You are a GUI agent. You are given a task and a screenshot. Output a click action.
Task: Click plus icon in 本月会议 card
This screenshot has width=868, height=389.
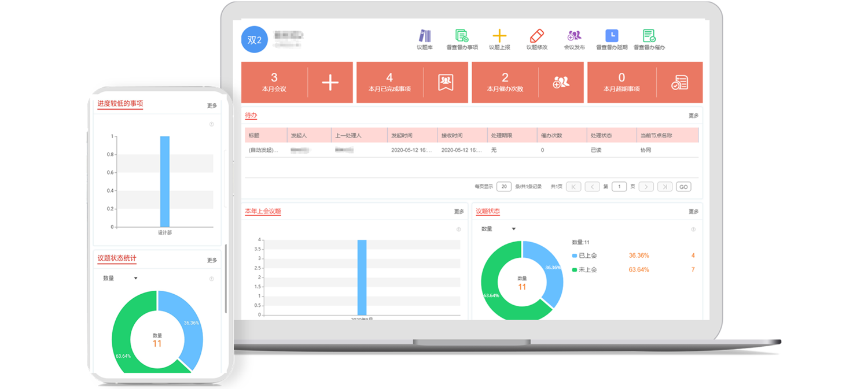click(330, 83)
